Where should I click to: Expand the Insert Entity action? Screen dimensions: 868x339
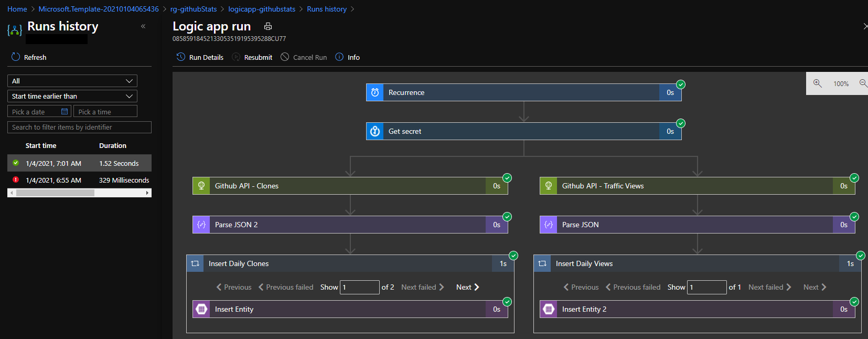[x=350, y=309]
